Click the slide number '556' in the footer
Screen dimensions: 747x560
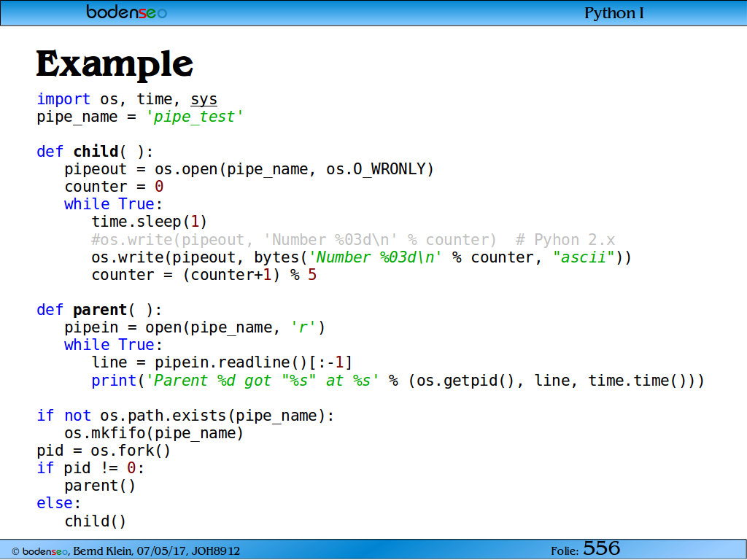(602, 548)
